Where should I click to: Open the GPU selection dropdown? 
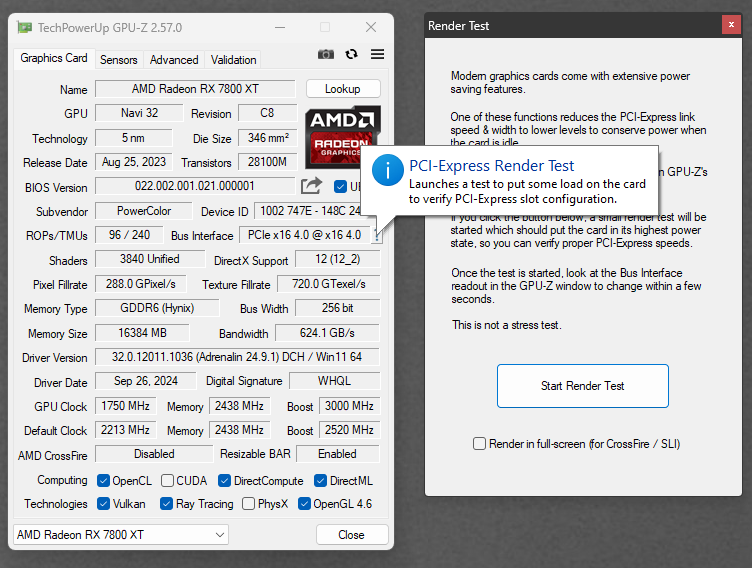click(121, 534)
